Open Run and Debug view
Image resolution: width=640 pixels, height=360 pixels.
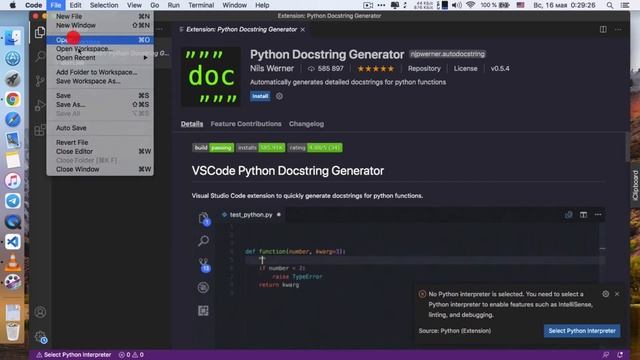tap(40, 105)
